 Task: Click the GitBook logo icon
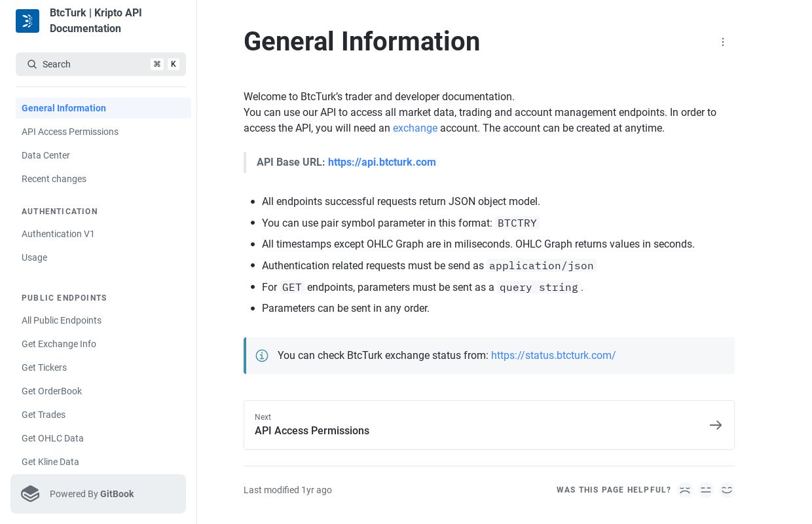coord(30,494)
